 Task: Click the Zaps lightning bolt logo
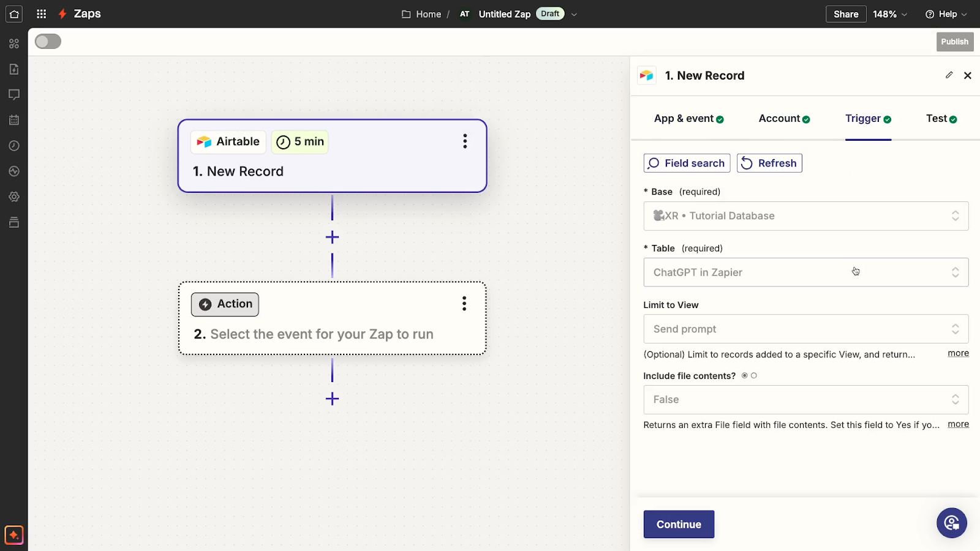[x=62, y=14]
